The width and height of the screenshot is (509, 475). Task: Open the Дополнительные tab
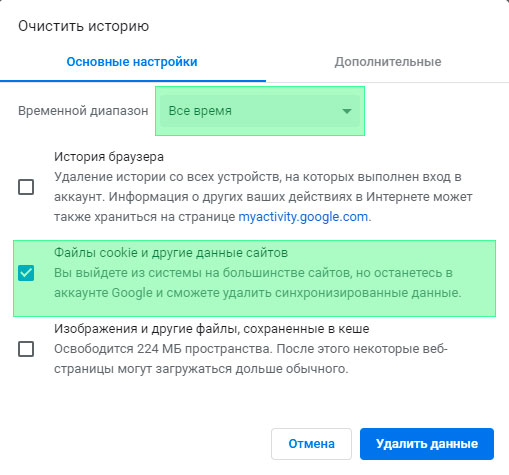pyautogui.click(x=388, y=62)
